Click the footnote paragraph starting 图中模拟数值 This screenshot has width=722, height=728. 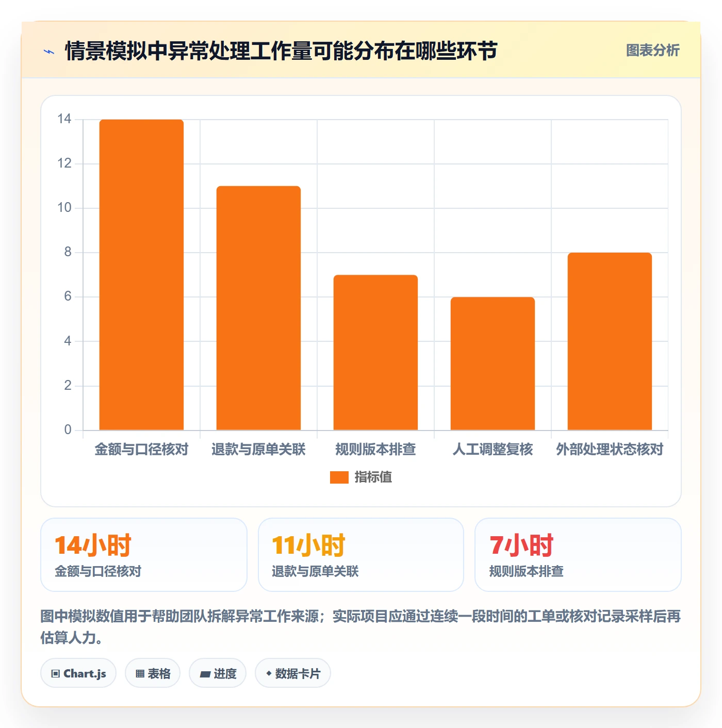pyautogui.click(x=360, y=627)
